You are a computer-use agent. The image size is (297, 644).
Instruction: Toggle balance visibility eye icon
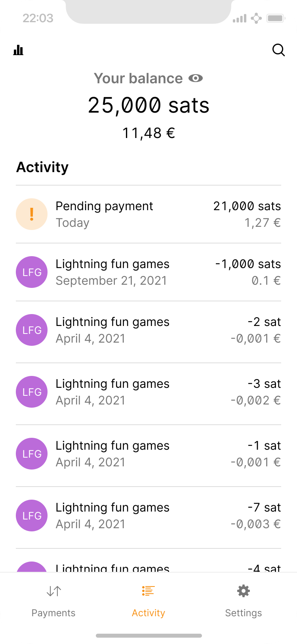[195, 79]
